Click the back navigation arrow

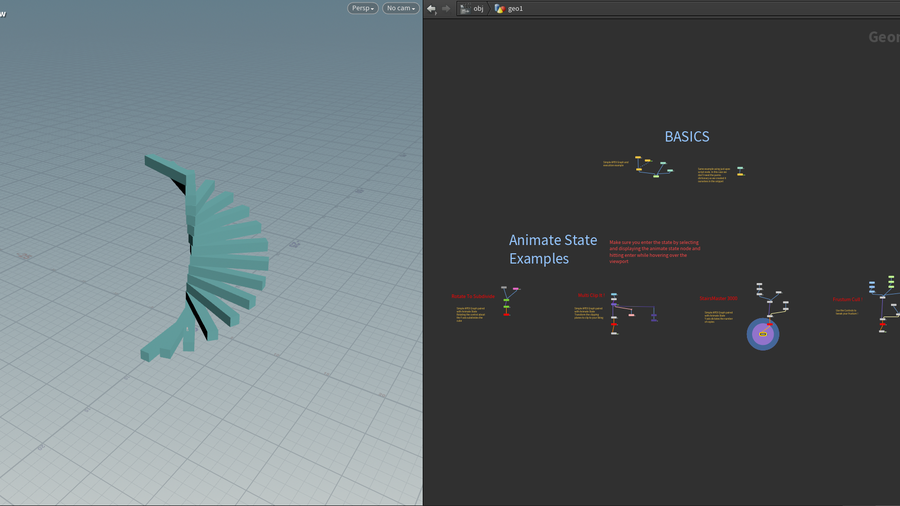(431, 8)
